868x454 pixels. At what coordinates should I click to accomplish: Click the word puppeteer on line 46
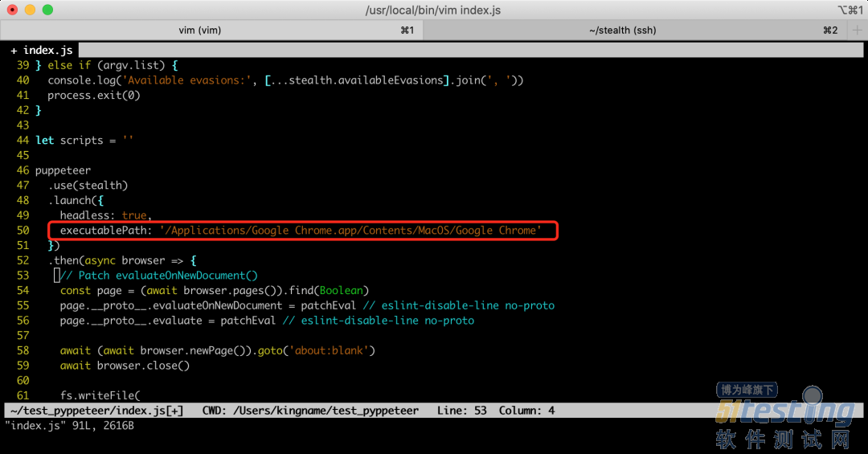click(x=63, y=170)
